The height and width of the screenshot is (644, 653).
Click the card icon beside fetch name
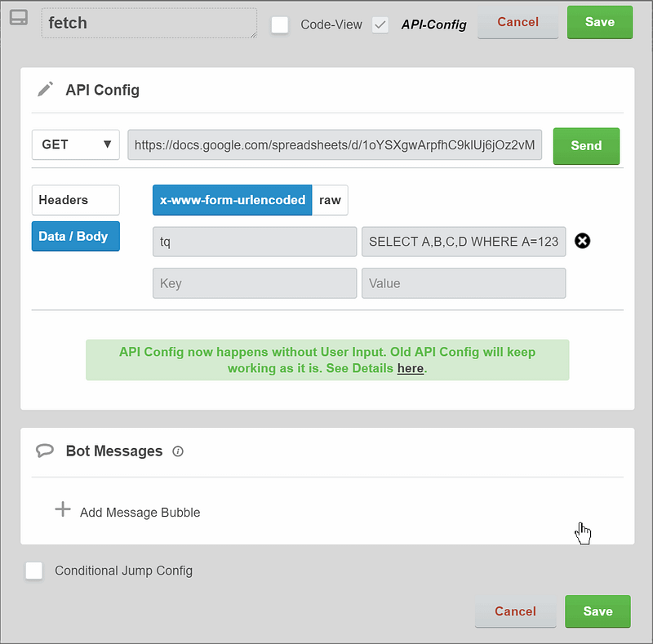click(18, 17)
